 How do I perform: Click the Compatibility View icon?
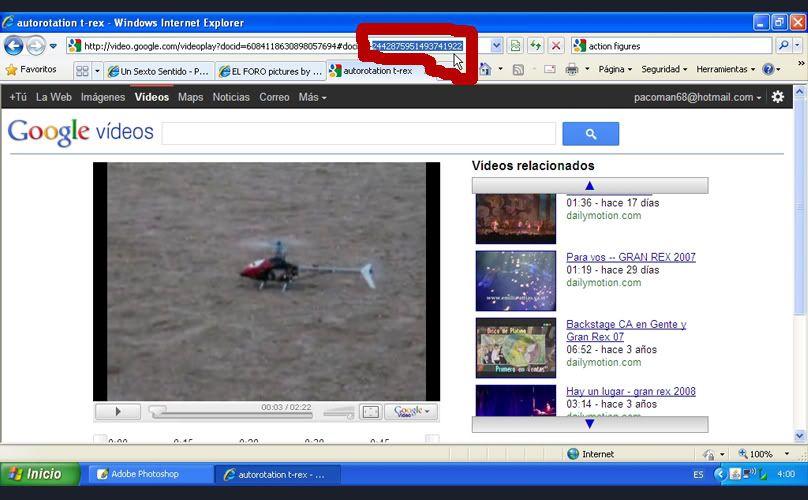tap(515, 46)
